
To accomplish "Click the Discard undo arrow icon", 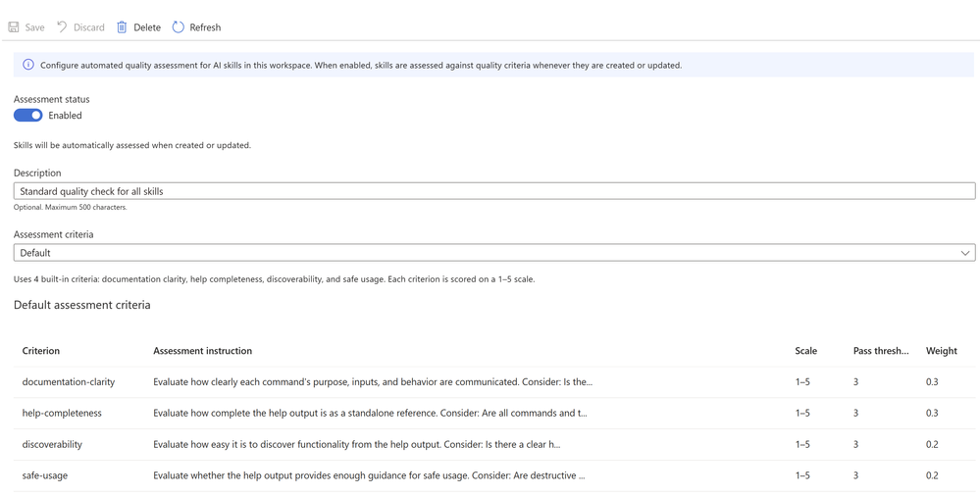I will [x=62, y=26].
